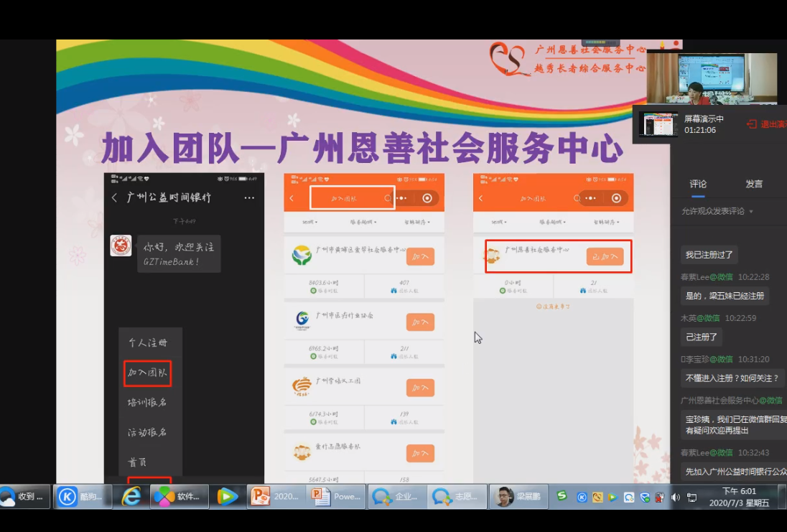The width and height of the screenshot is (787, 532).
Task: Select 个人注册 in the phone menu
Action: click(x=148, y=342)
